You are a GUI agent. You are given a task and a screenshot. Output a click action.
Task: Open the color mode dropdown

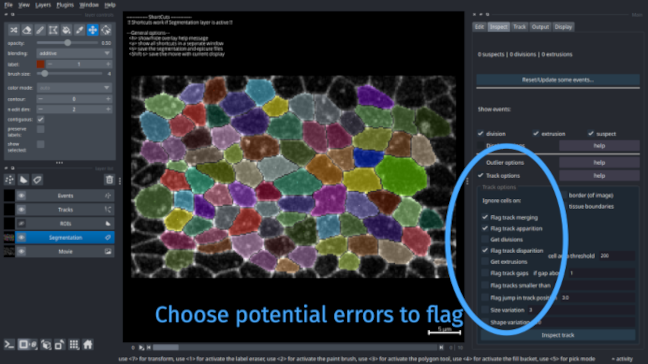point(74,88)
